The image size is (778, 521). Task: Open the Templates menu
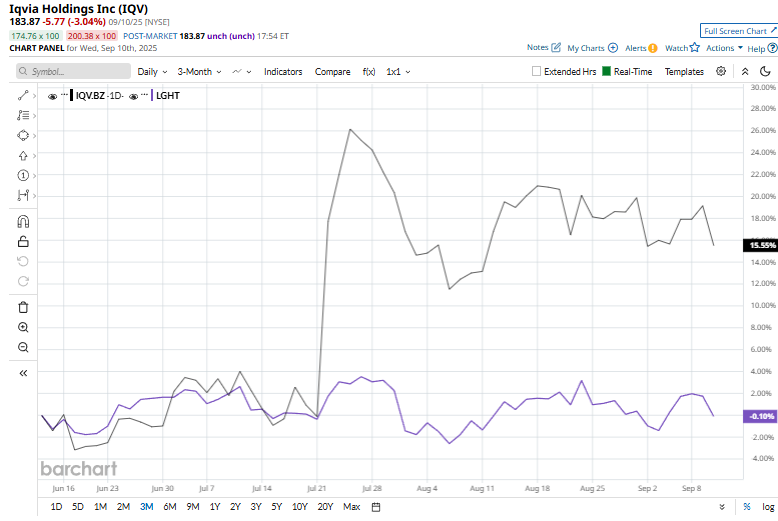coord(684,72)
